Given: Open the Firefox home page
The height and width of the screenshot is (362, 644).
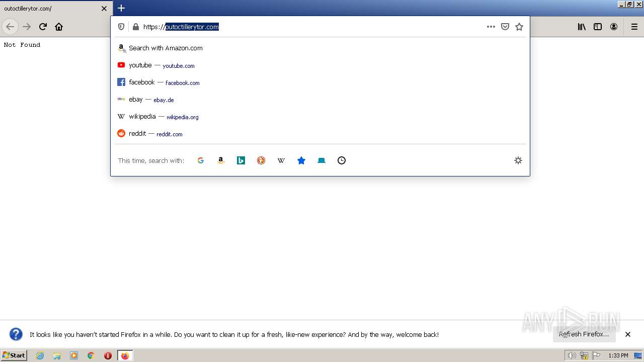Looking at the screenshot, I should tap(59, 27).
